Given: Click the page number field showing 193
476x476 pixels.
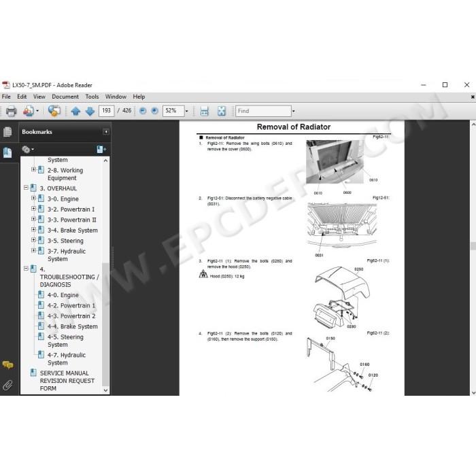Looking at the screenshot, I should click(x=106, y=111).
